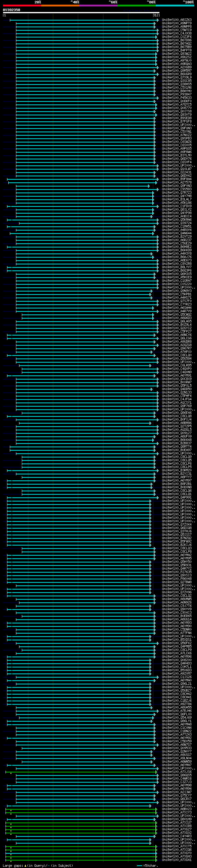Select the UniRef100_A7XJS6 label

[177, 772]
